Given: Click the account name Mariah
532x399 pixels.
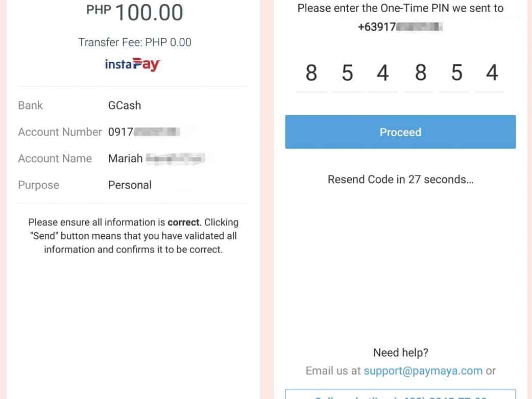Looking at the screenshot, I should click(156, 159).
